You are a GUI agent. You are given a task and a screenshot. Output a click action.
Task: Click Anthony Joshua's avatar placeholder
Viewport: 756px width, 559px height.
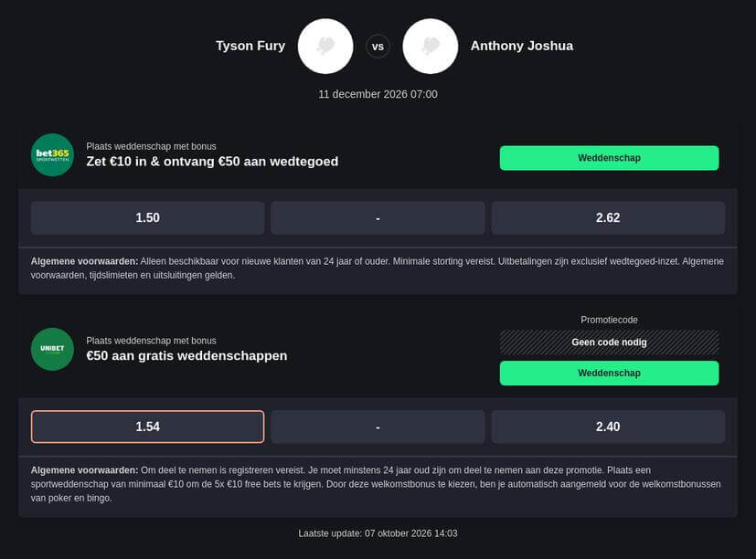pos(430,47)
